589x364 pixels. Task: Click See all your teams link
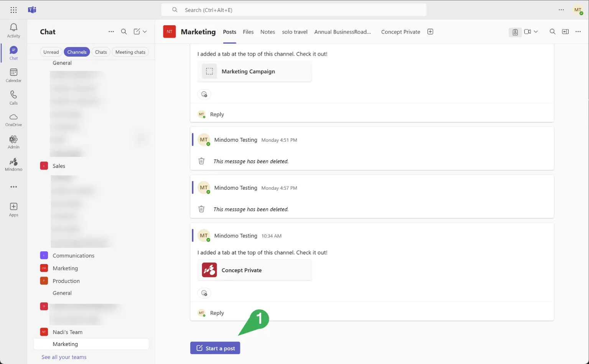coord(64,357)
